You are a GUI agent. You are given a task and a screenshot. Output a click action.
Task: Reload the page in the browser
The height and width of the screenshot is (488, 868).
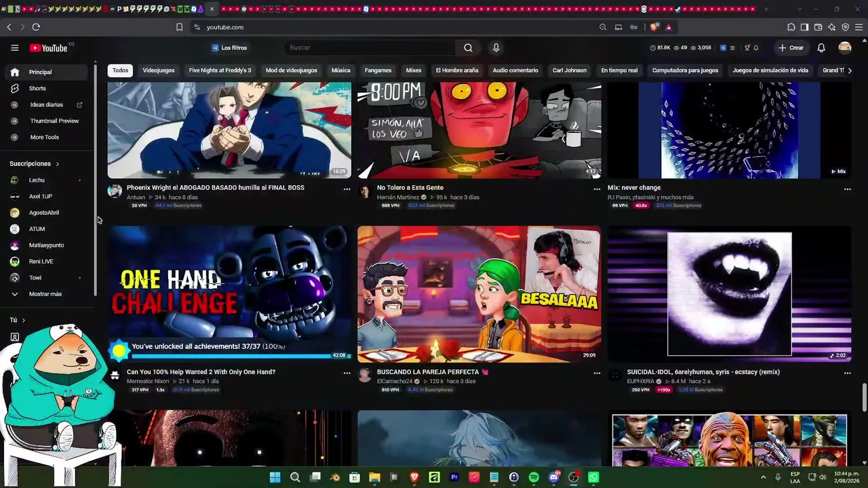(x=36, y=27)
